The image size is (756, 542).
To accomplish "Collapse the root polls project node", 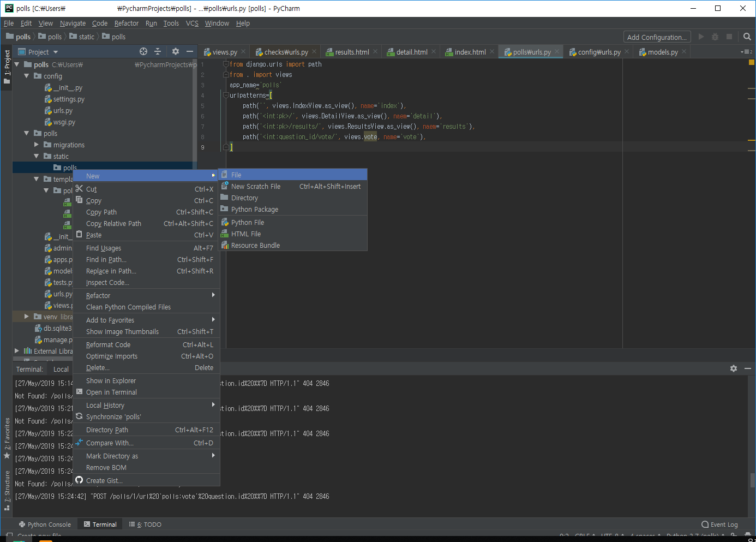I will (x=17, y=64).
